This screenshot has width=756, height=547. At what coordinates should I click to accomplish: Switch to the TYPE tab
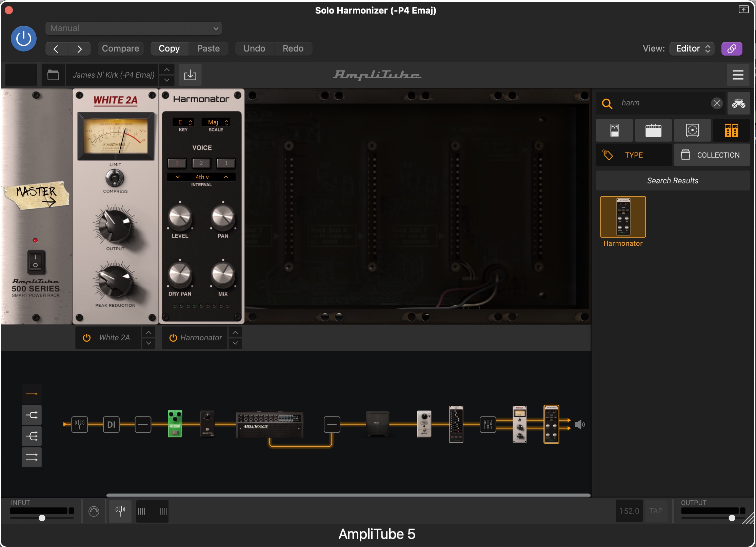634,155
